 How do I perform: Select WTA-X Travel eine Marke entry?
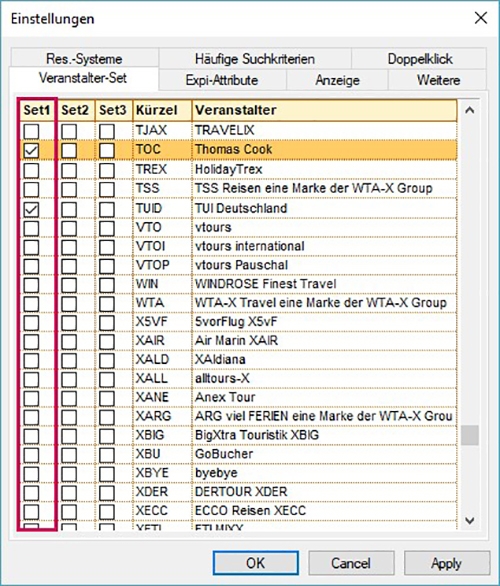(321, 303)
